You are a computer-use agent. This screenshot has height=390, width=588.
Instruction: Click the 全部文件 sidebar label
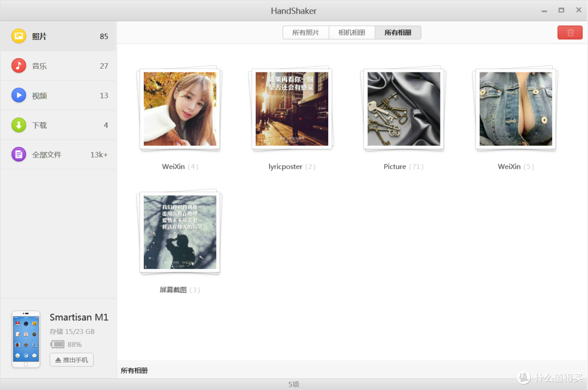point(46,155)
